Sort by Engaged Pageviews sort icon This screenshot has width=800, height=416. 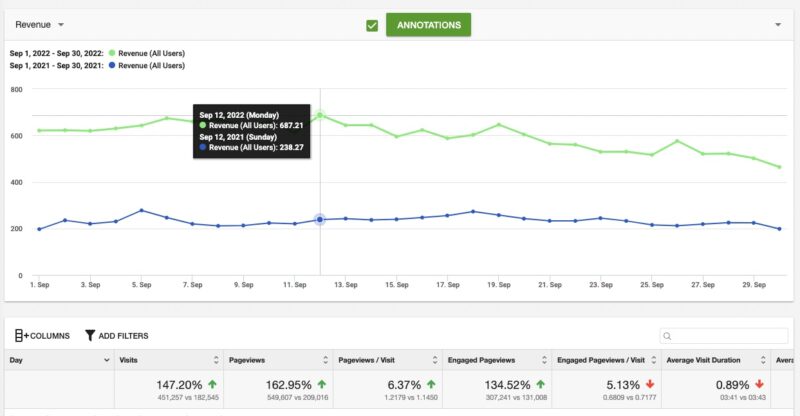point(543,359)
